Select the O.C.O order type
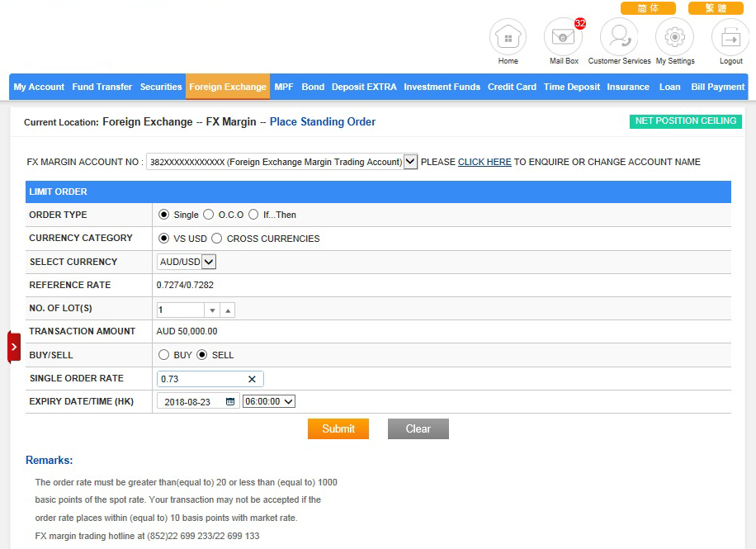Viewport: 756px width, 549px height. [208, 215]
